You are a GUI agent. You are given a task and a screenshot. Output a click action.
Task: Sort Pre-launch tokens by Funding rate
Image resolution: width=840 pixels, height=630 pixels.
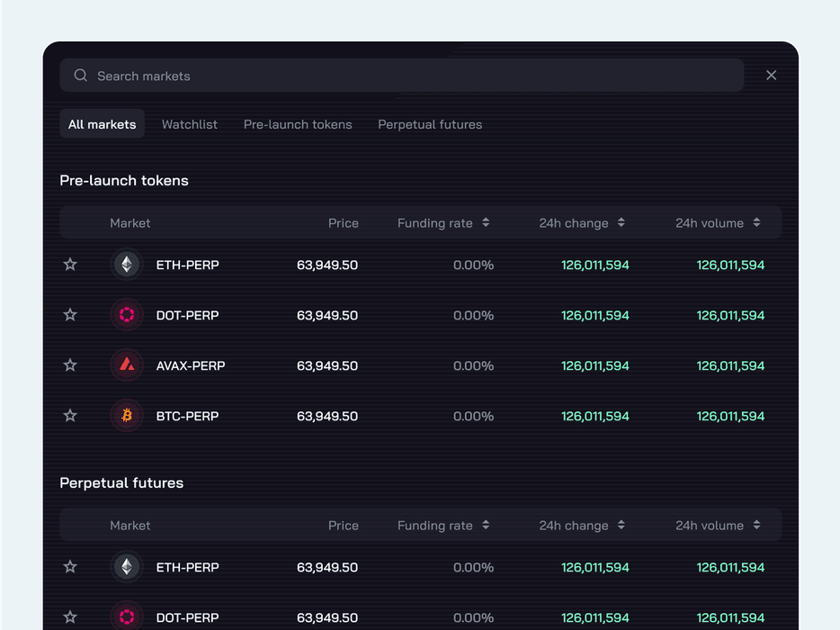tap(486, 223)
